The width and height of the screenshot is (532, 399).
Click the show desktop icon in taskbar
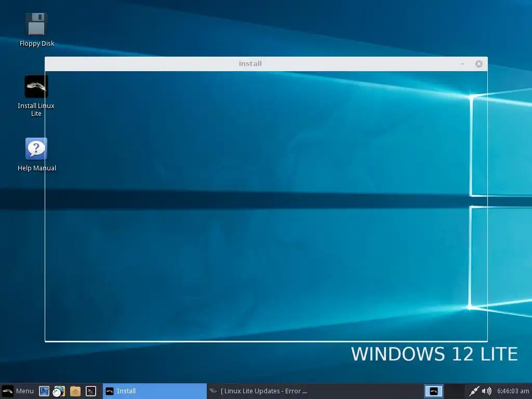(44, 391)
